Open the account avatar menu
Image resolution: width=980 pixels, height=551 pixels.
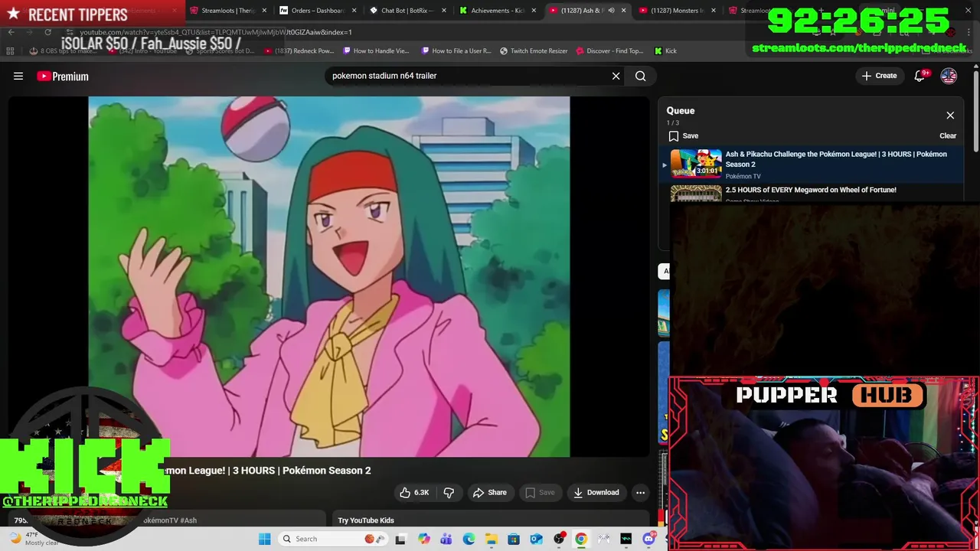click(x=949, y=76)
